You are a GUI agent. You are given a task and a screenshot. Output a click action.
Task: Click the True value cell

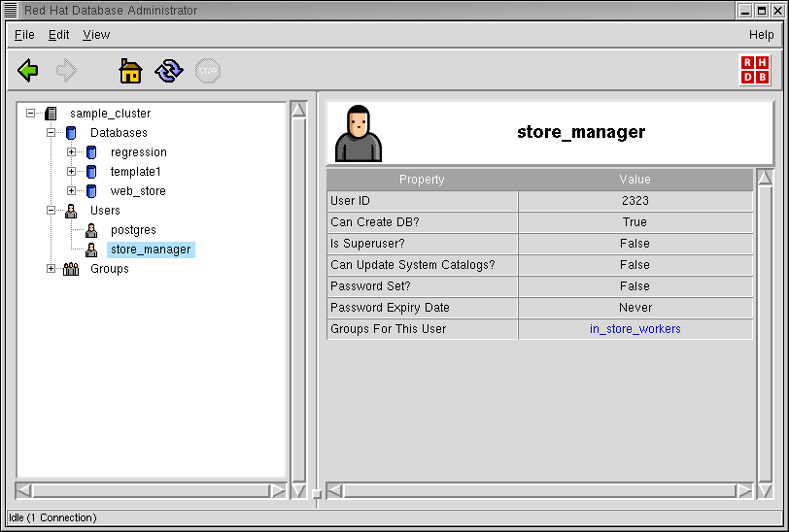[x=635, y=222]
